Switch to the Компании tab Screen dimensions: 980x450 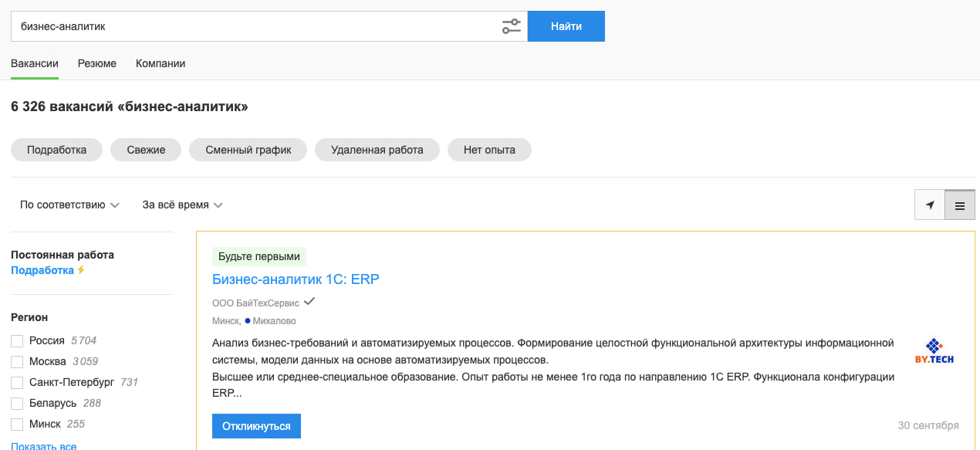(160, 63)
